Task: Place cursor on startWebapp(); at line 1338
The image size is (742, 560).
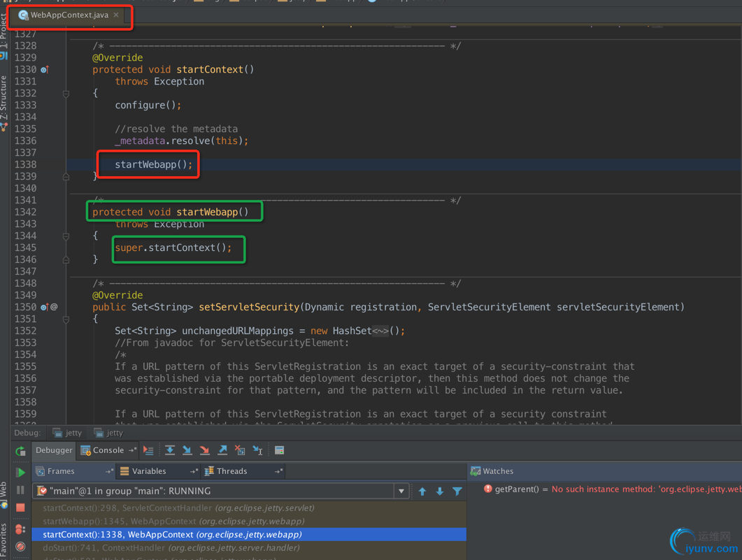Action: [x=154, y=164]
